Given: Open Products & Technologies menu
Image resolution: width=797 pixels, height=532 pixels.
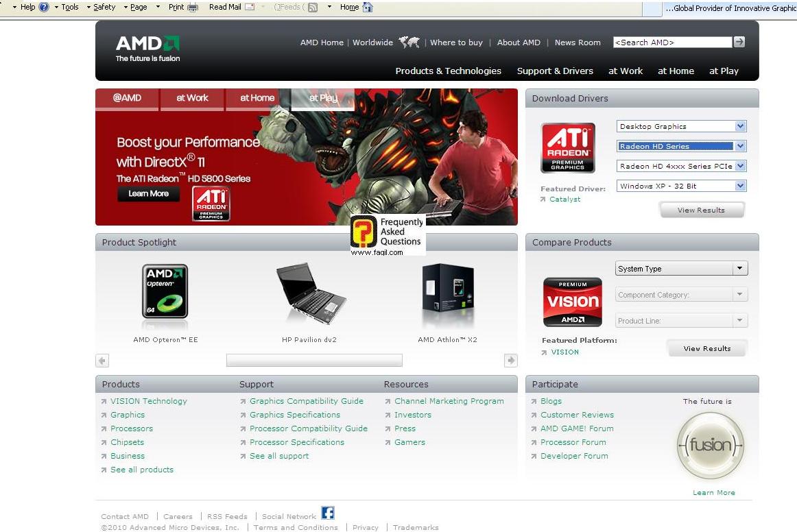Looking at the screenshot, I should point(448,71).
